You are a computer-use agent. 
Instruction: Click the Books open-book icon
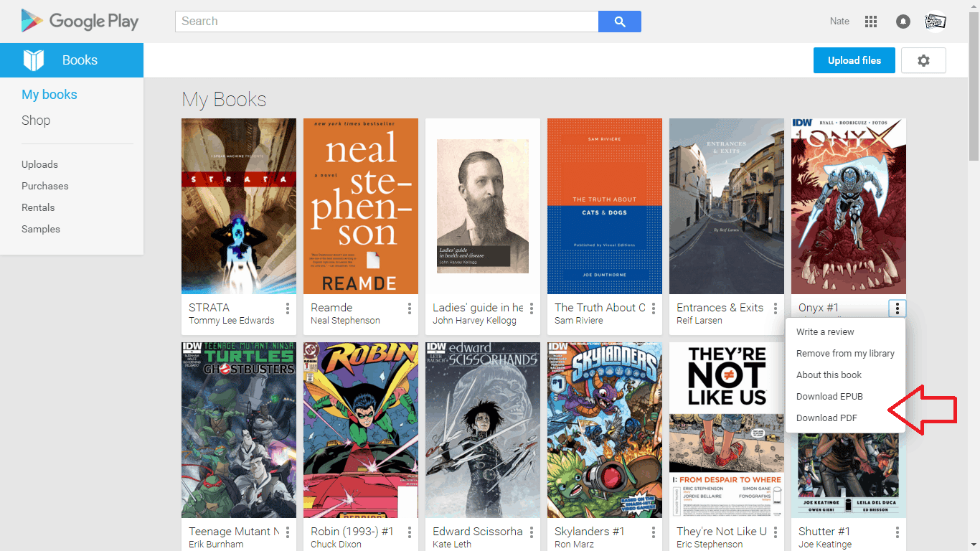point(34,60)
